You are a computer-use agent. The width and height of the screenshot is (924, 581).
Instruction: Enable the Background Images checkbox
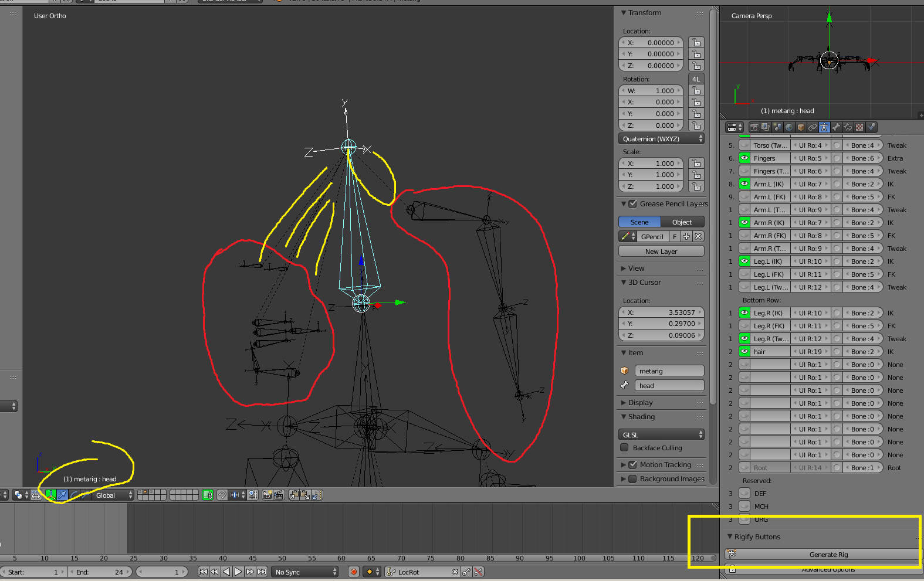[x=632, y=479]
